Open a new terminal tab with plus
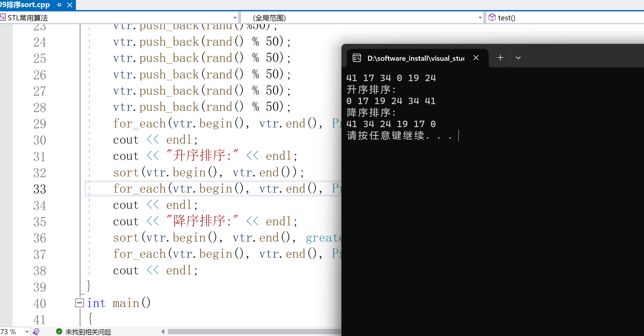 500,58
